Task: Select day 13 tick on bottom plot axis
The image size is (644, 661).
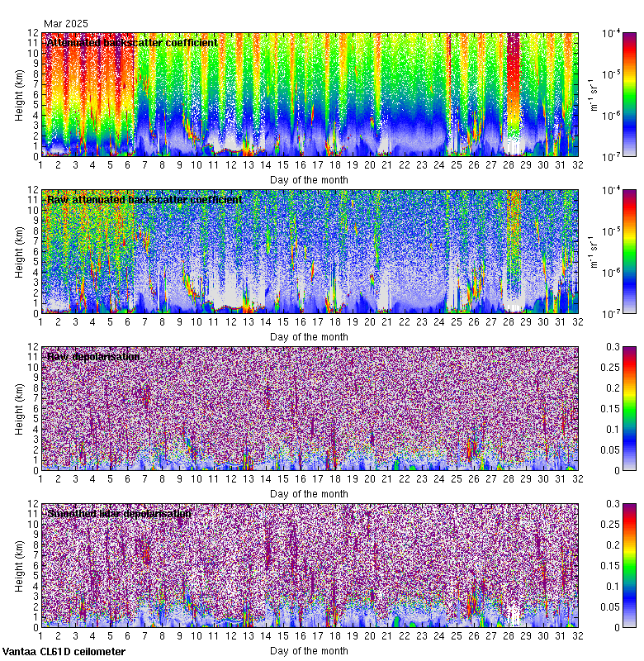Action: tap(249, 636)
